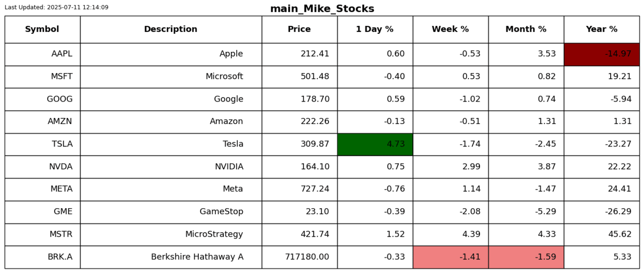644x273 pixels.
Task: Click the Month % column header
Action: click(526, 29)
